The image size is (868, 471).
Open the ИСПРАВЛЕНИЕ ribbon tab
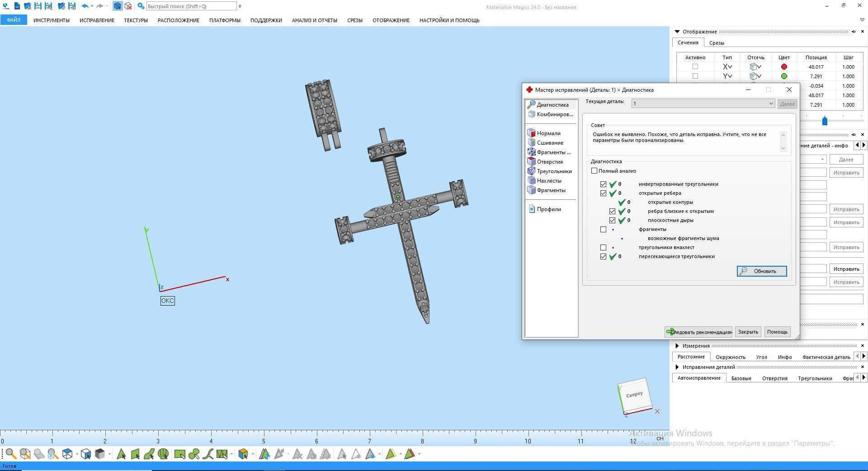97,20
